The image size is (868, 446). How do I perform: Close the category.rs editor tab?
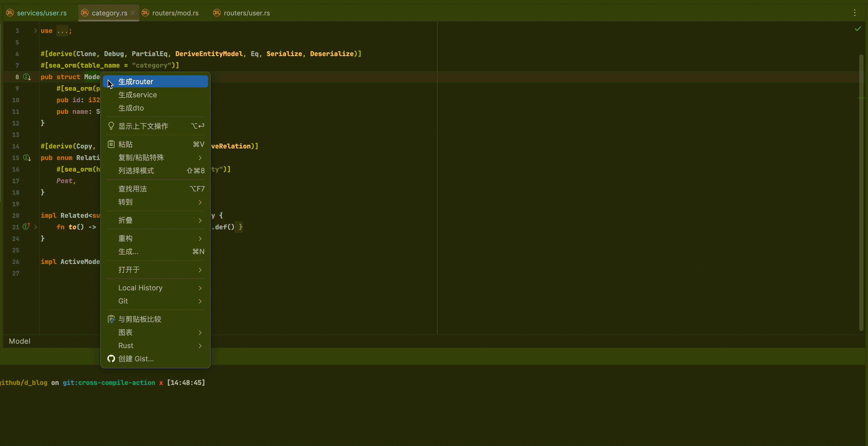click(133, 13)
